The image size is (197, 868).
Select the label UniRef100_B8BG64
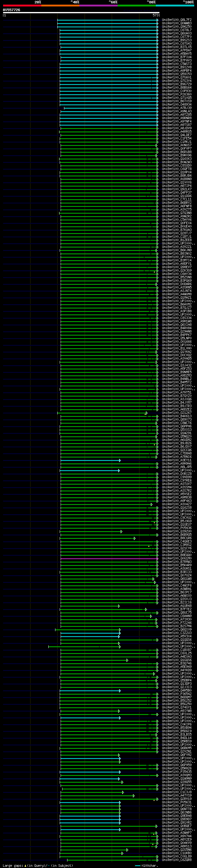[177, 88]
